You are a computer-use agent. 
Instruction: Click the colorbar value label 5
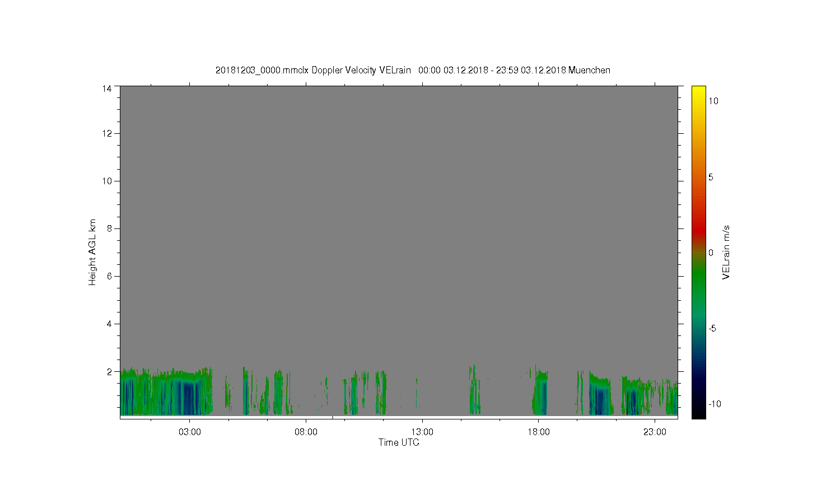(711, 177)
